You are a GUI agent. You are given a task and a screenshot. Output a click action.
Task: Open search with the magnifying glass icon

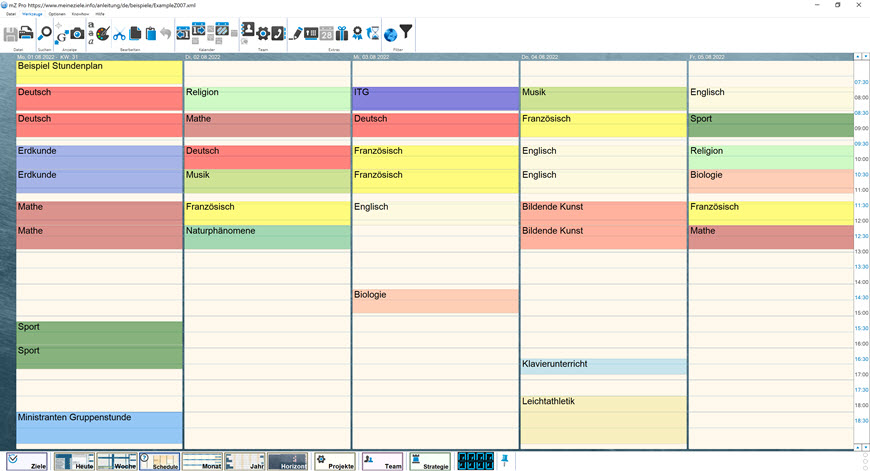pos(45,33)
